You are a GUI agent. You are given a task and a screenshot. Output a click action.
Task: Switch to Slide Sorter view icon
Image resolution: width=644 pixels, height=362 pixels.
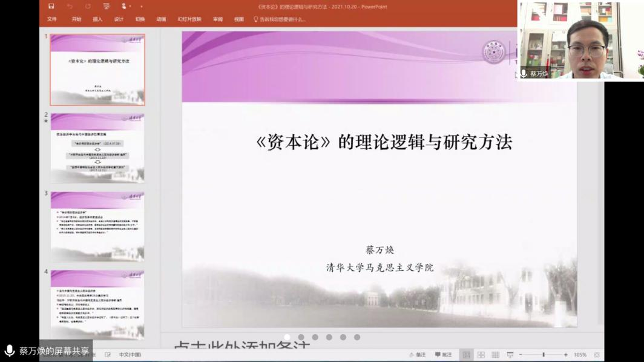[x=481, y=355]
